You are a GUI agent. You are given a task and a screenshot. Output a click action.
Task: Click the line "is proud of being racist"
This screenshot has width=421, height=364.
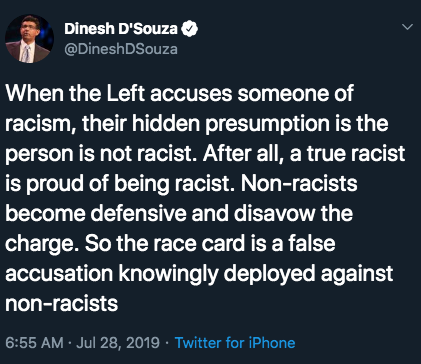181,184
